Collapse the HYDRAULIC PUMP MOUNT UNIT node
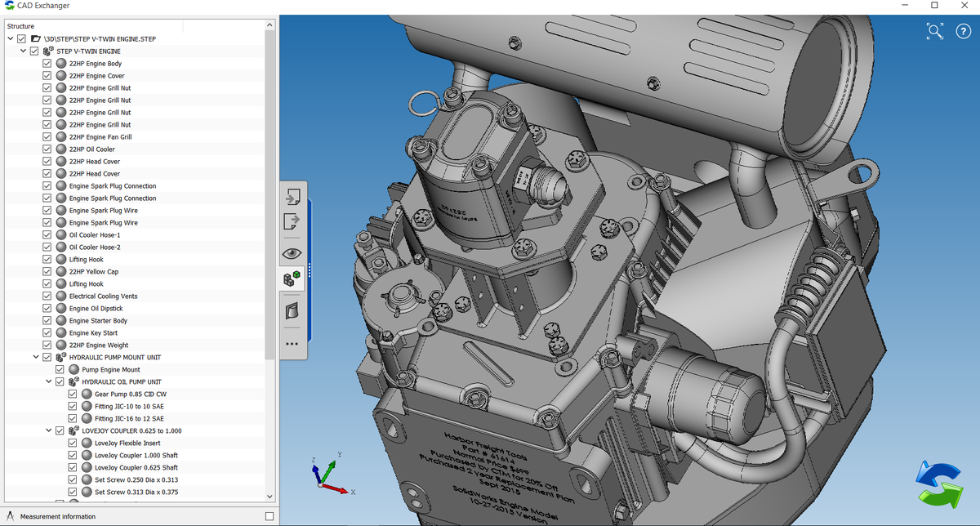Screen dimensions: 980x526 click(x=36, y=357)
